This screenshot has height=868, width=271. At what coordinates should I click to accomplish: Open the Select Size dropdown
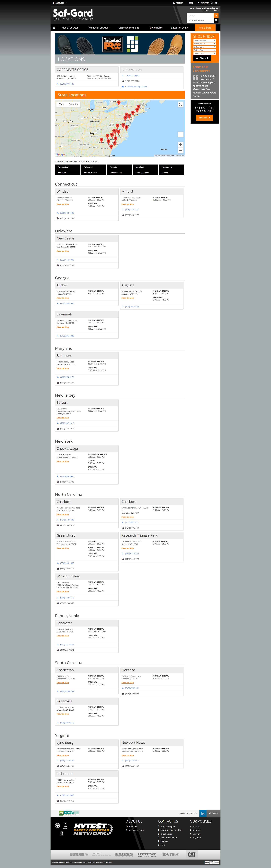tap(204, 50)
